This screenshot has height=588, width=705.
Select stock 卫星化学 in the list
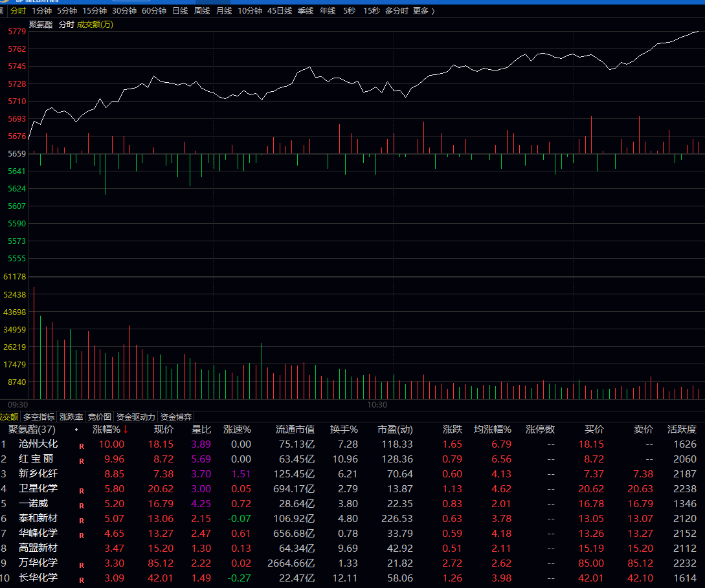pos(38,488)
